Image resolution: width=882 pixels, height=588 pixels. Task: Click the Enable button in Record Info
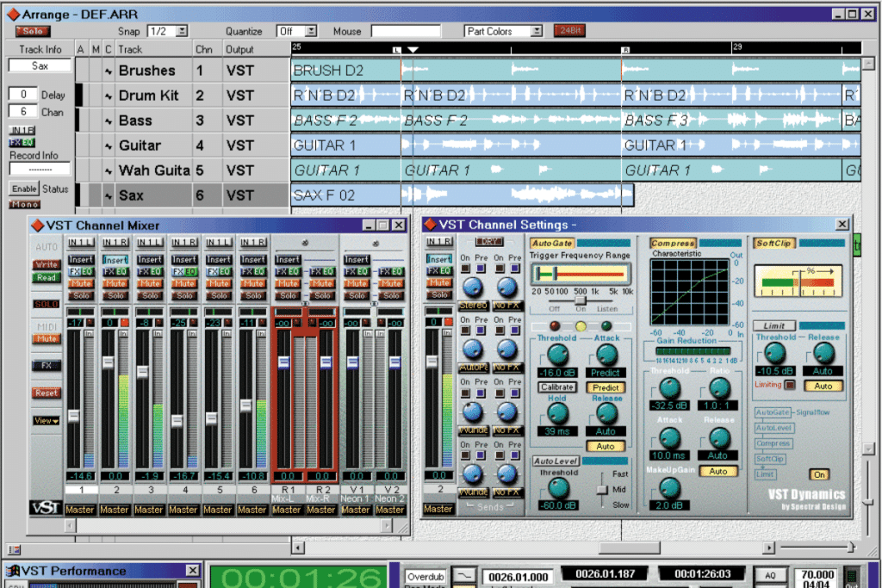(x=24, y=189)
